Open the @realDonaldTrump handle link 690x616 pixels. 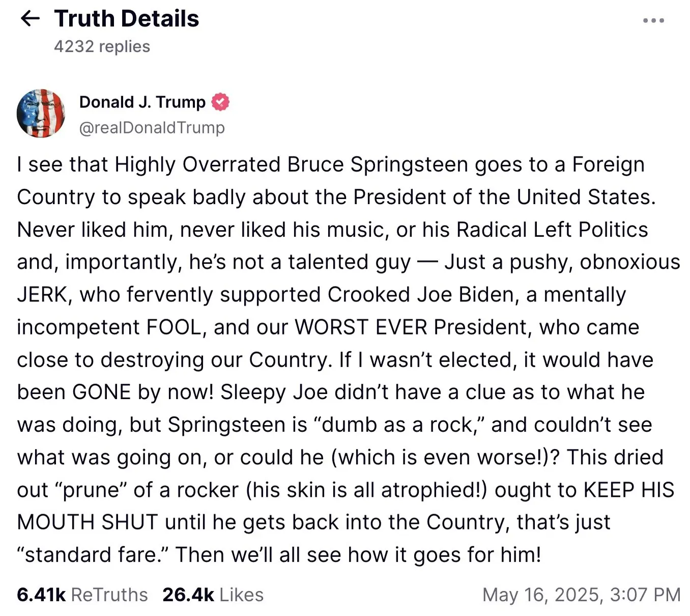(x=151, y=128)
